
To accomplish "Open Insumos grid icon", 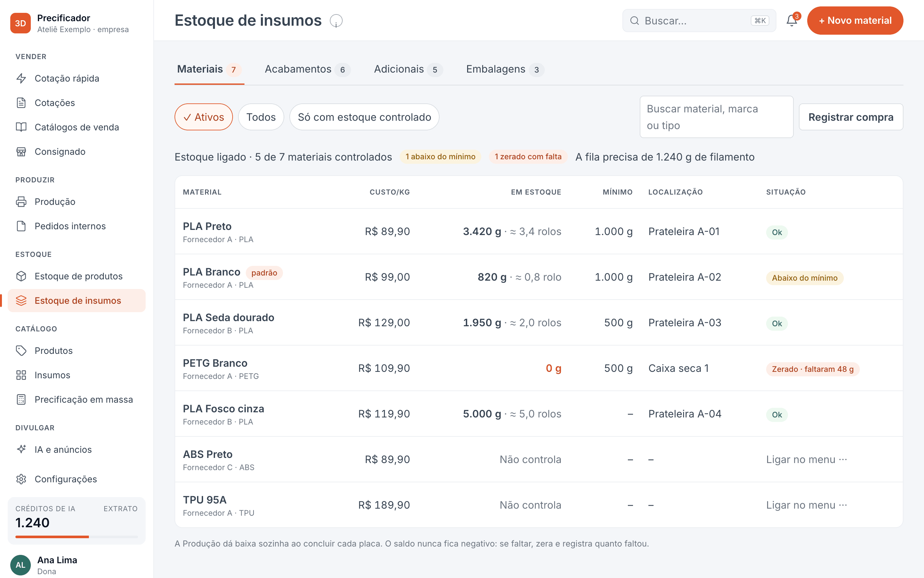I will pos(21,375).
